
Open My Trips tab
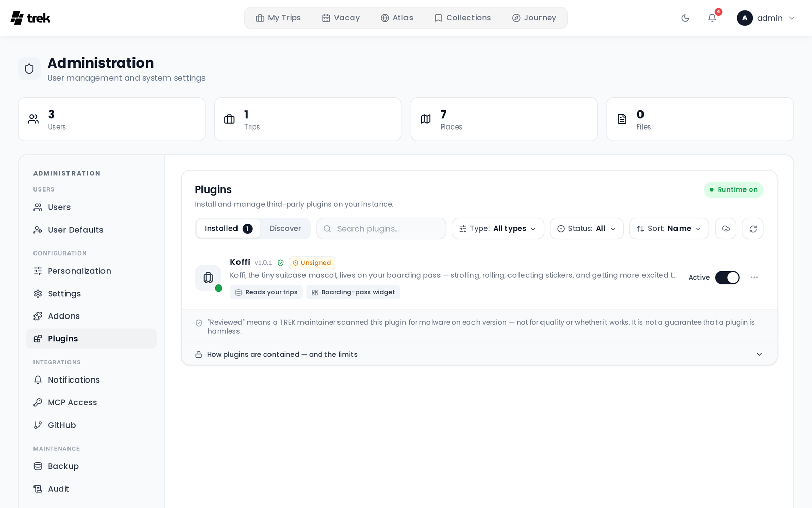pyautogui.click(x=278, y=18)
